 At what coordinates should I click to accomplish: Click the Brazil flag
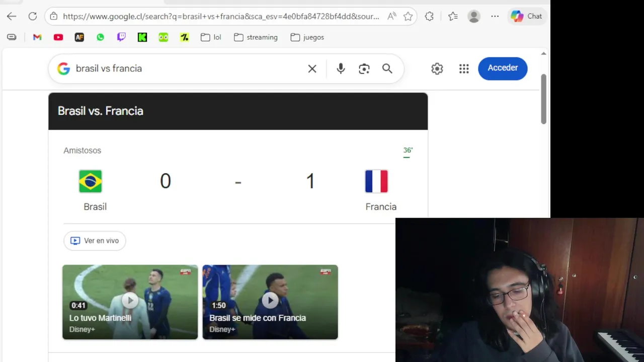pyautogui.click(x=91, y=182)
